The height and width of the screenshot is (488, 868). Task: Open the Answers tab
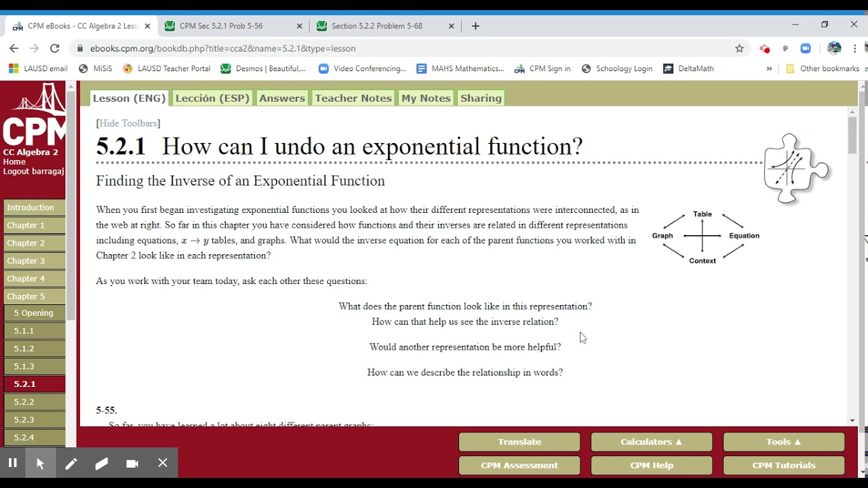(282, 98)
